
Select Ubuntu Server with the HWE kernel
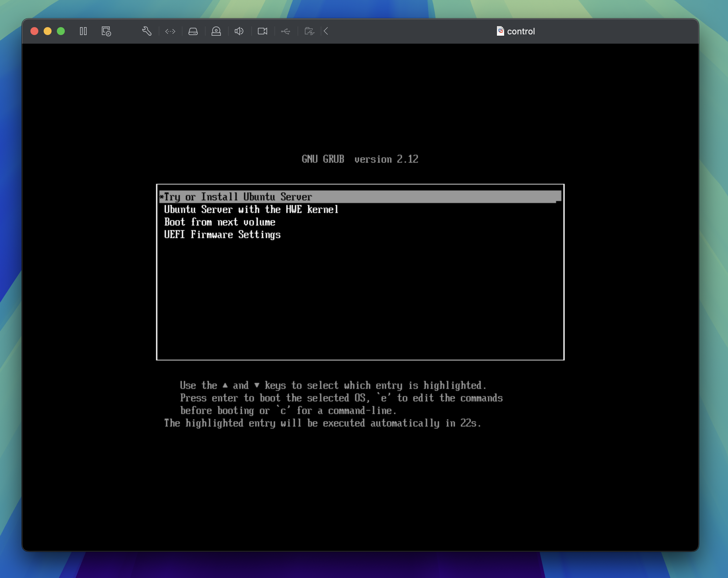point(251,209)
